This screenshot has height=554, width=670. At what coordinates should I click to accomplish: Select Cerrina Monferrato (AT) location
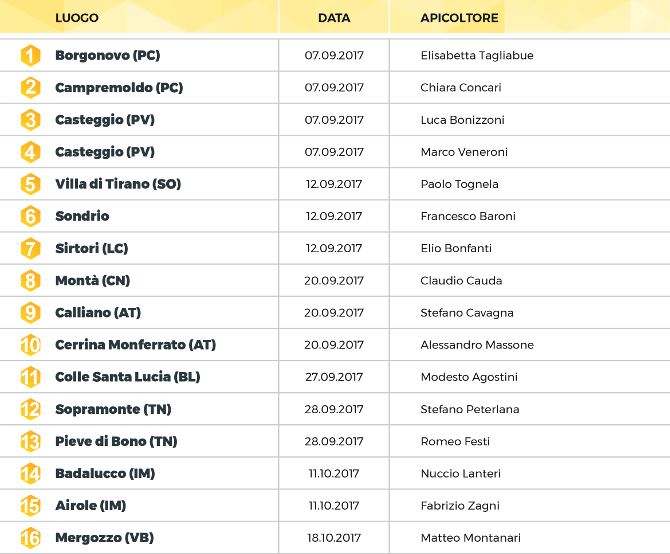pos(135,345)
